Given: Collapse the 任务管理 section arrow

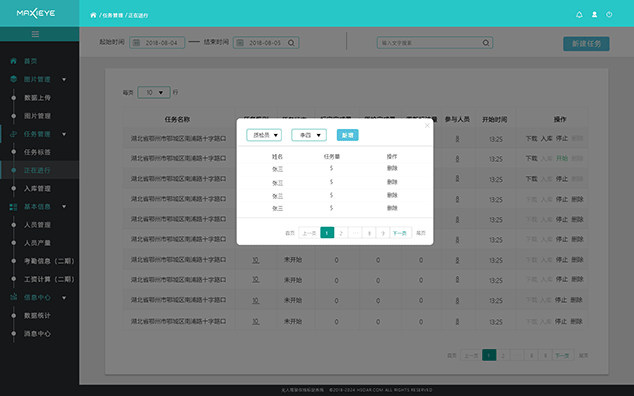Looking at the screenshot, I should pyautogui.click(x=64, y=134).
